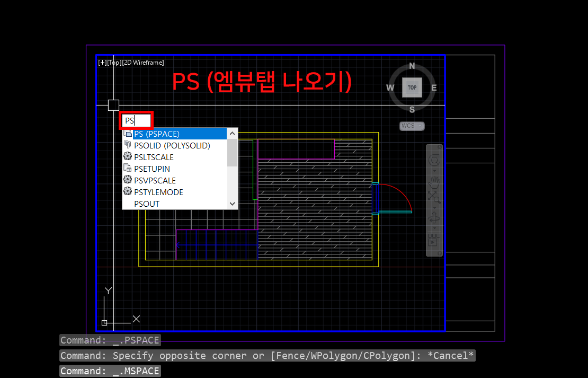Choose the PSLTSCALE suggestion
The width and height of the screenshot is (588, 378).
coord(175,157)
